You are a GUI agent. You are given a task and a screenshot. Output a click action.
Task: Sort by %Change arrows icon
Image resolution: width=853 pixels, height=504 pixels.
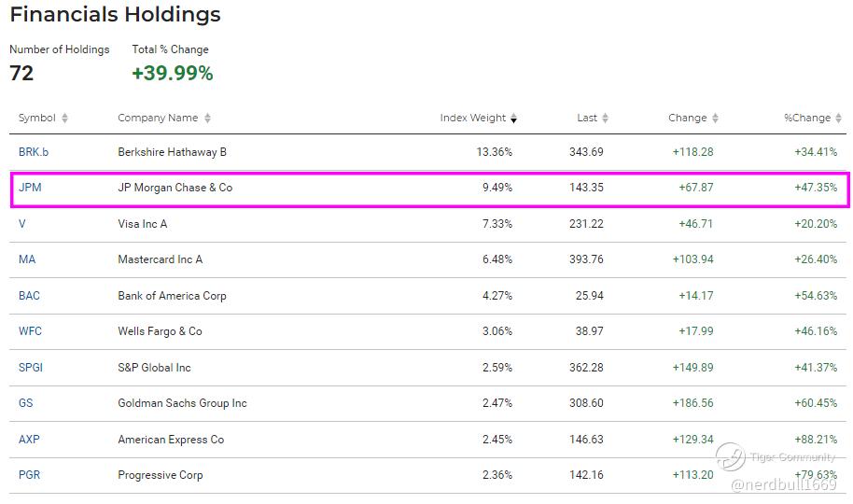[x=838, y=119]
